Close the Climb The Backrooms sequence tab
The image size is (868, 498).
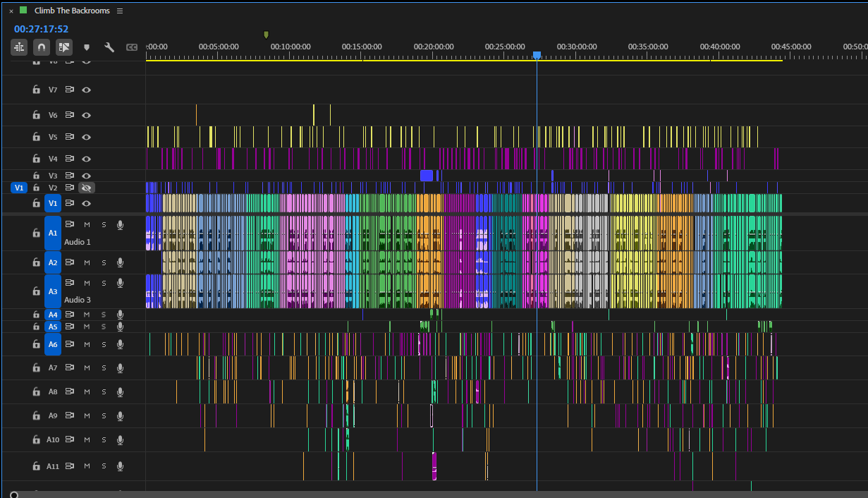coord(11,11)
